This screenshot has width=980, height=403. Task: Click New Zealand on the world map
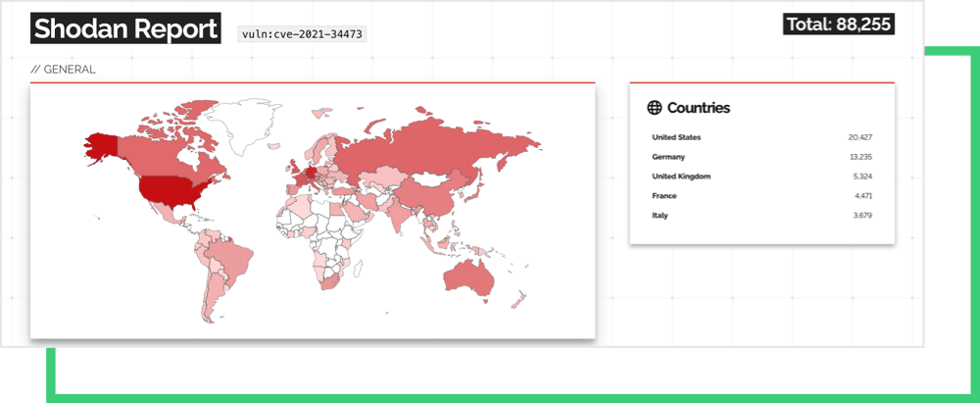point(518,300)
